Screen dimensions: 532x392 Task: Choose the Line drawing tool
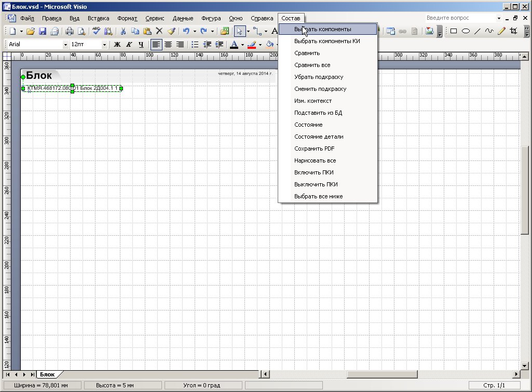(478, 31)
